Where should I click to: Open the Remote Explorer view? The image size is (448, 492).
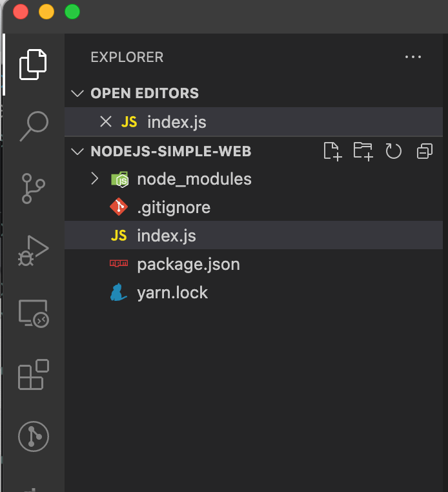click(x=33, y=313)
